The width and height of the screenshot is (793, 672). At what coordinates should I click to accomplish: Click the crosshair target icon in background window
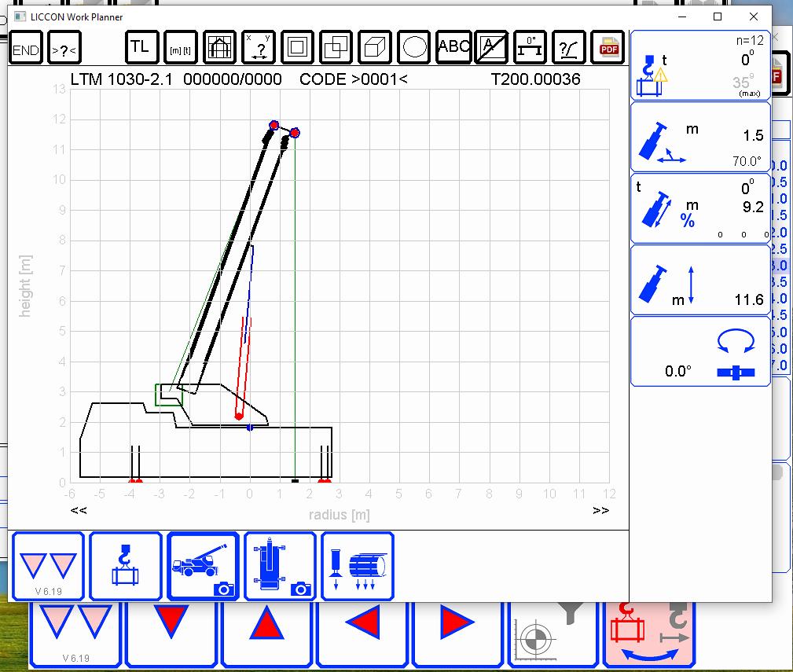click(x=536, y=640)
